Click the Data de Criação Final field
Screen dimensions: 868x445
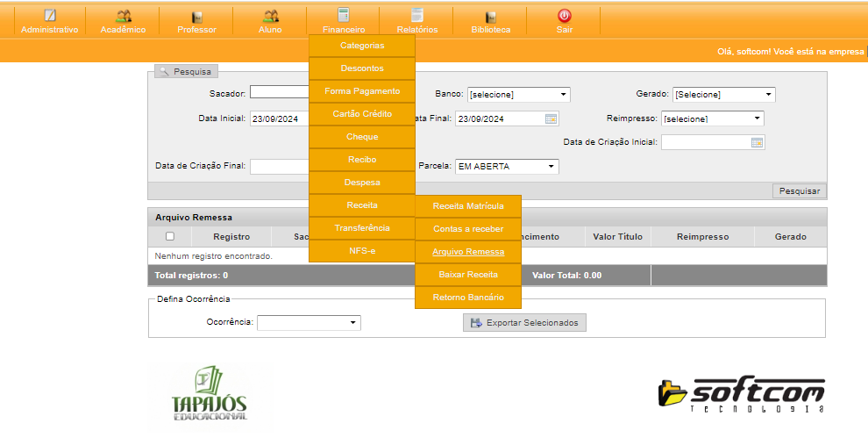click(x=281, y=167)
